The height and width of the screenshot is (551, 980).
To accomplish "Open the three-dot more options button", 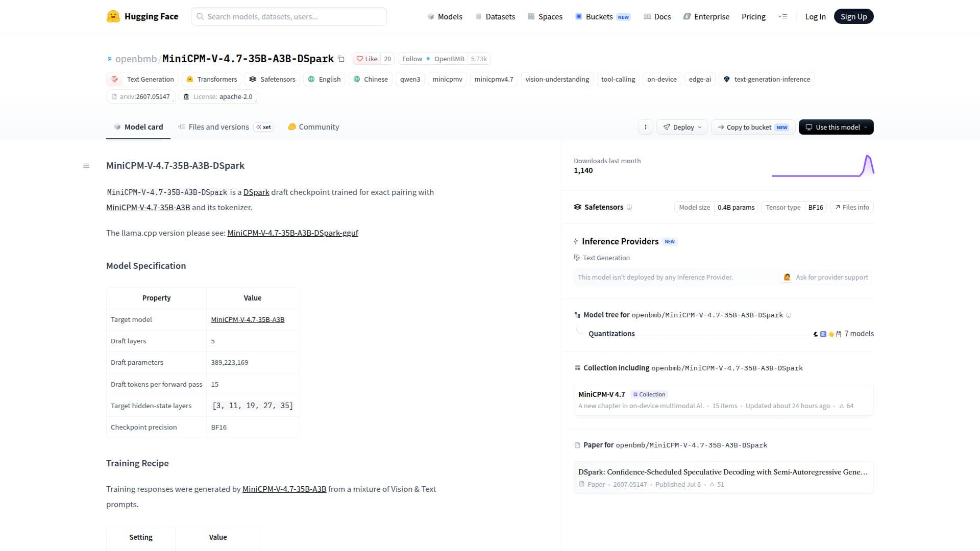I will [646, 127].
